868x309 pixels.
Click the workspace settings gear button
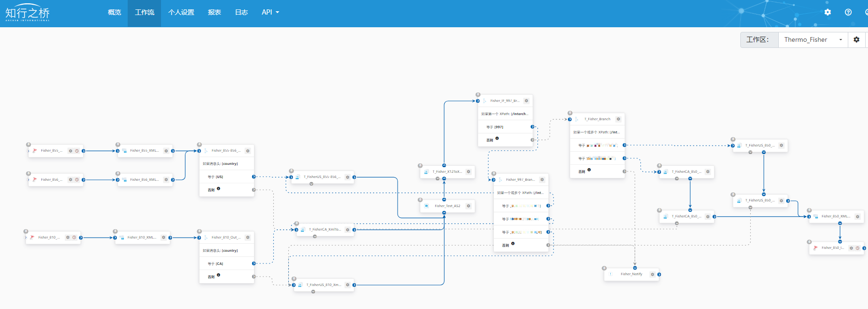[x=856, y=39]
